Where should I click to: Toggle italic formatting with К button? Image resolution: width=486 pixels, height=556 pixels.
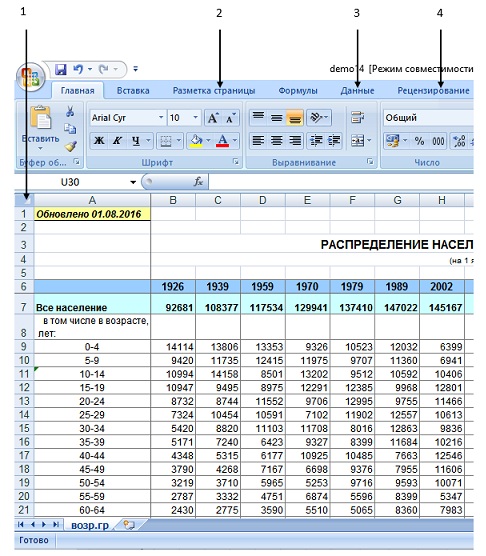point(117,141)
